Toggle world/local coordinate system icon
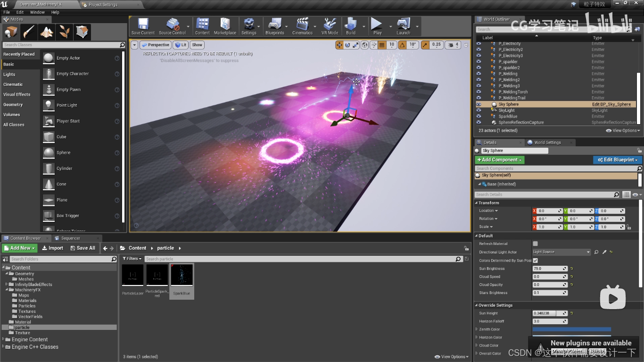The image size is (644, 362). (x=365, y=45)
